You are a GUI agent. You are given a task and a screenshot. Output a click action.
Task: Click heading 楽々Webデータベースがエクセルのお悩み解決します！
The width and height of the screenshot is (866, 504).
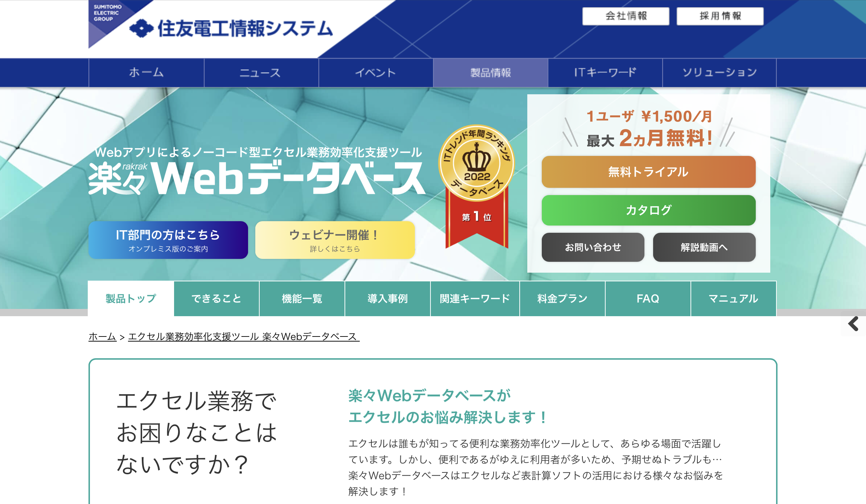(448, 406)
